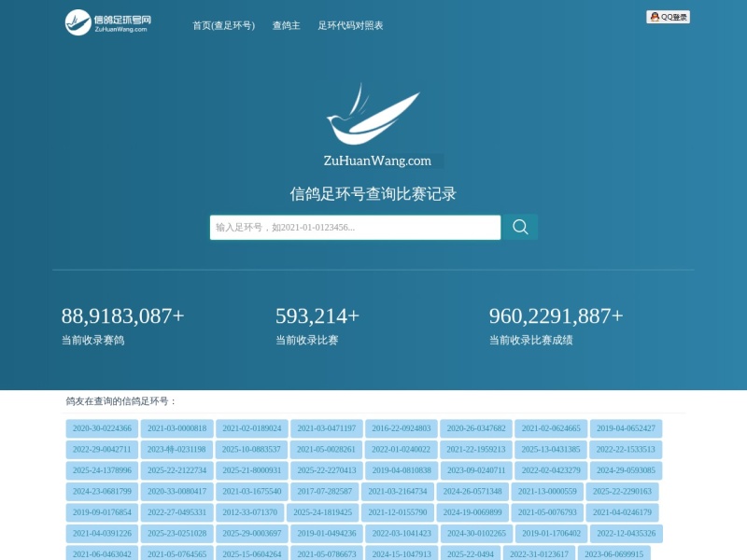Click the 当前收录比赛成绩 label

coord(530,340)
